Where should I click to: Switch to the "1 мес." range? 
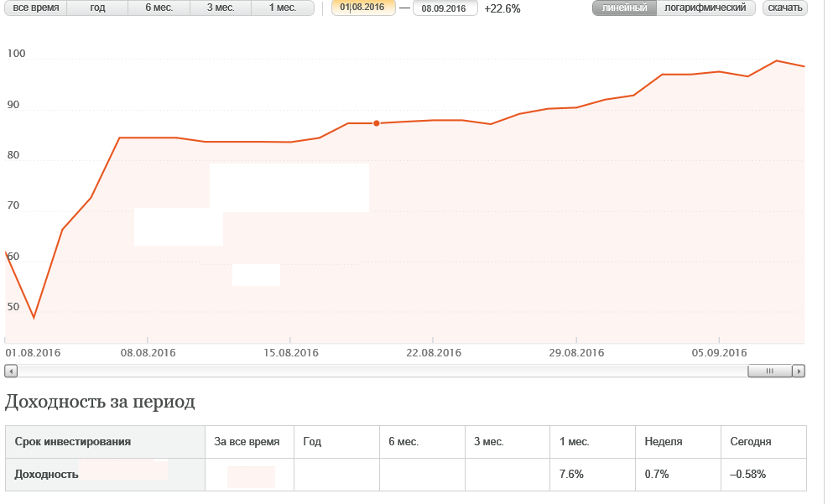click(x=283, y=8)
